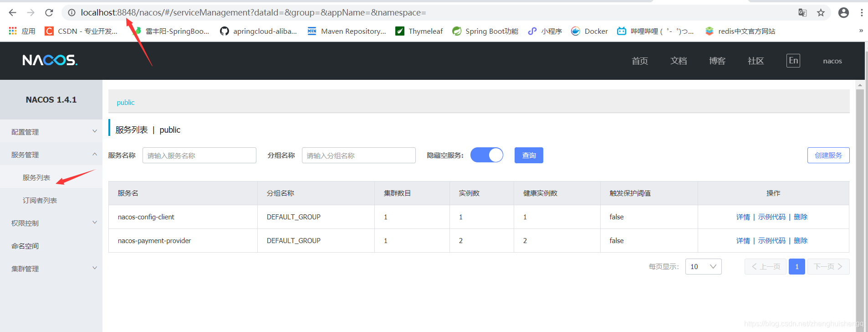868x332 pixels.
Task: Open the redis中文官方网站 bookmark
Action: pos(740,31)
